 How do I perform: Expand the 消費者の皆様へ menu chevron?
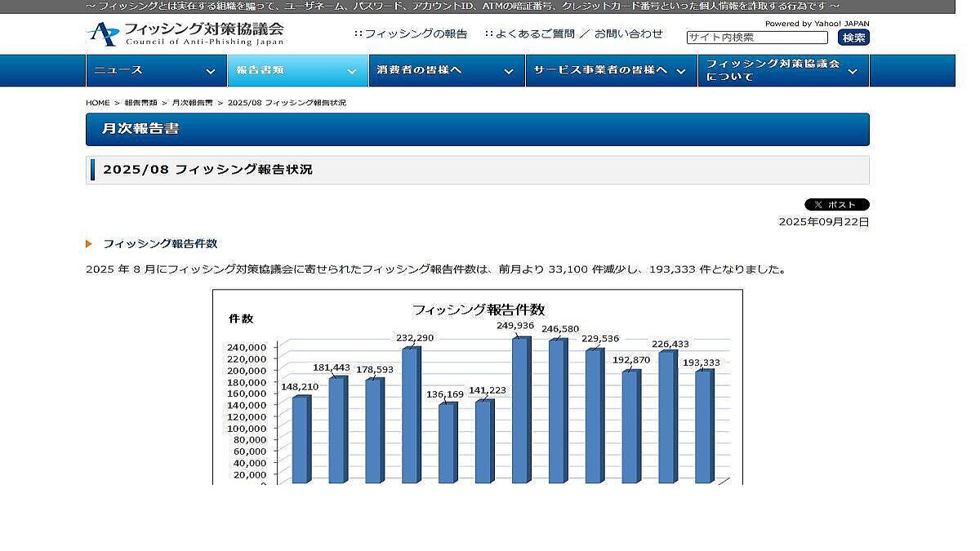(509, 72)
